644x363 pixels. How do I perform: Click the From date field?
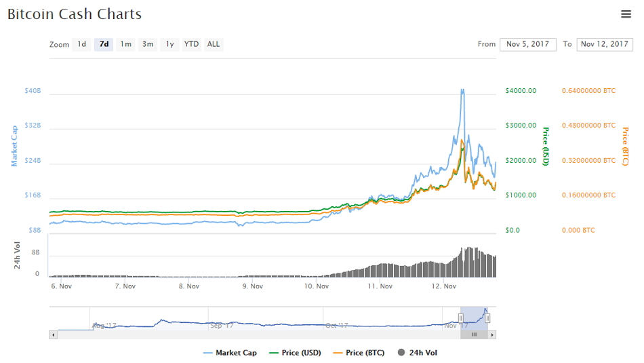coord(527,44)
